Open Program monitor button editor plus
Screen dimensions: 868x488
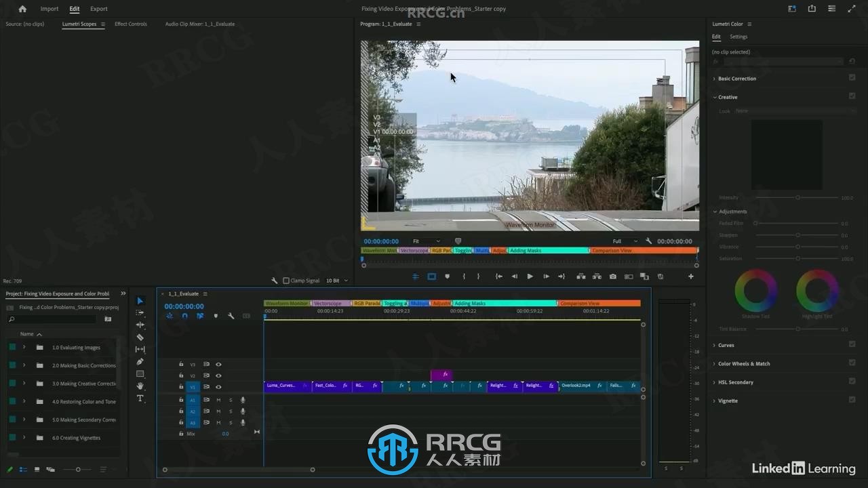[x=691, y=277]
